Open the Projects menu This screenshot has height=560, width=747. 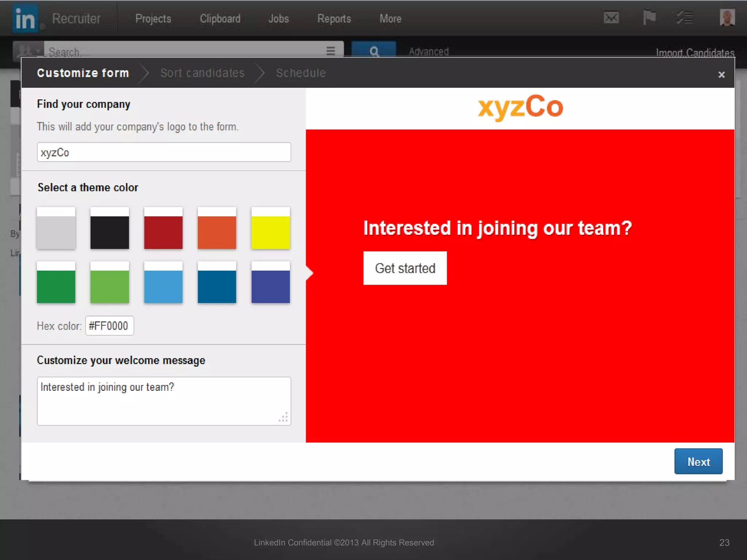tap(153, 19)
